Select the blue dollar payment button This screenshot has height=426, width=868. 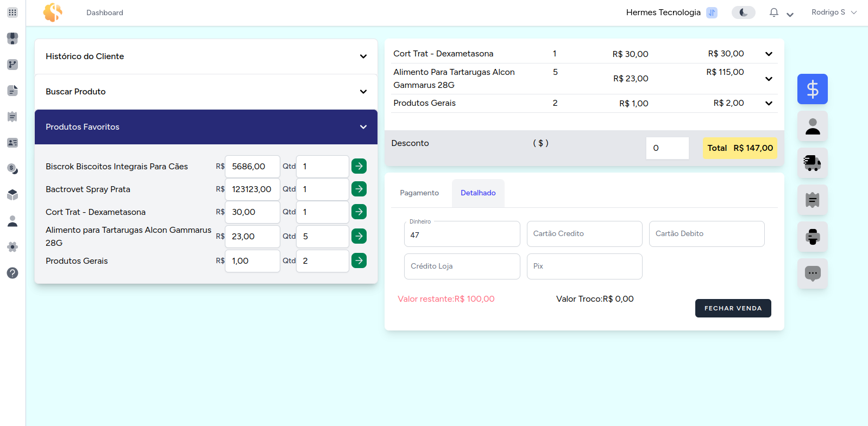[813, 89]
